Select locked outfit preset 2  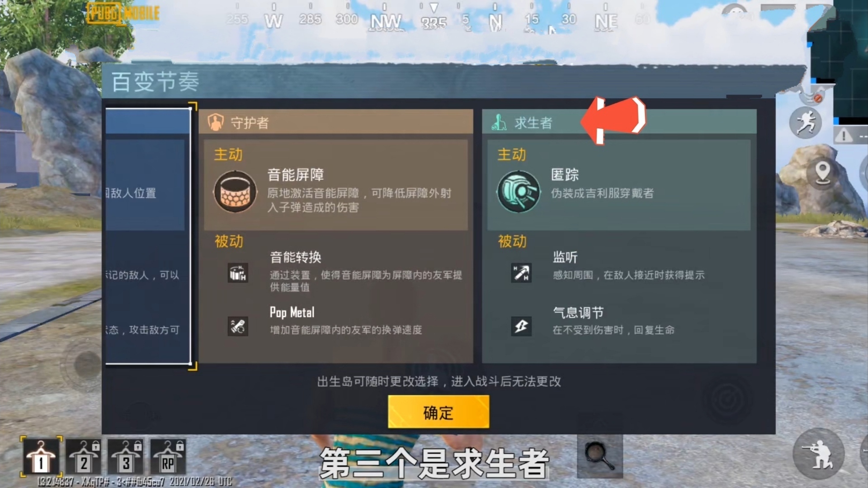coord(83,457)
